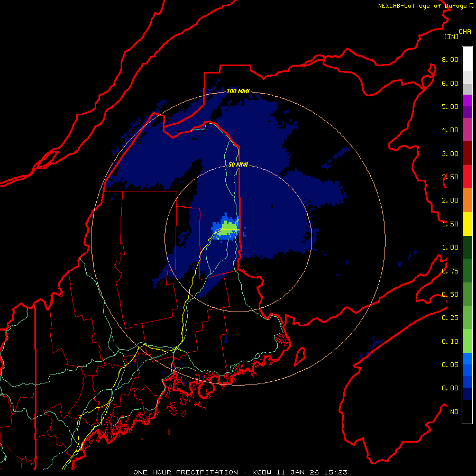The width and height of the screenshot is (476, 476).
Task: Click the 0.75 legend value
Action: click(450, 271)
